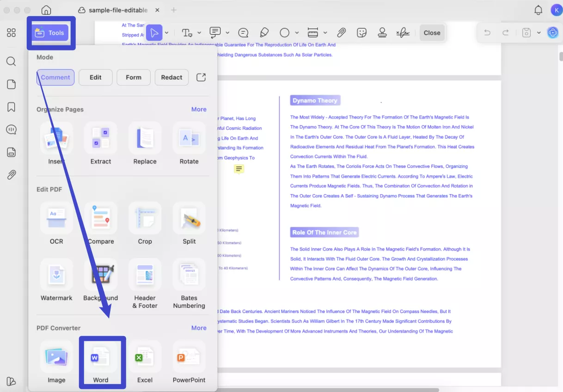Select the Signature tool
The image size is (563, 392).
[402, 32]
